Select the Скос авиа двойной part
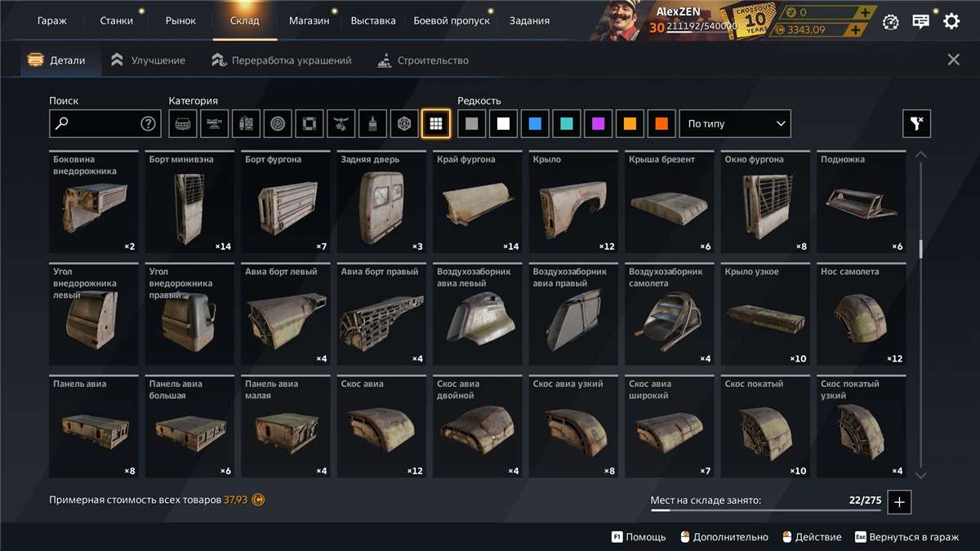The width and height of the screenshot is (980, 551). pos(478,426)
